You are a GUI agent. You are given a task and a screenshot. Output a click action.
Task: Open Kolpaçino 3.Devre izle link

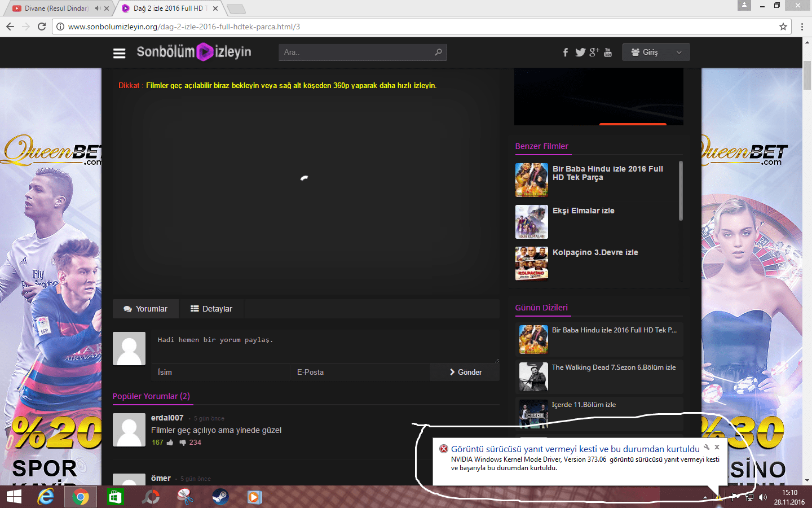(595, 252)
